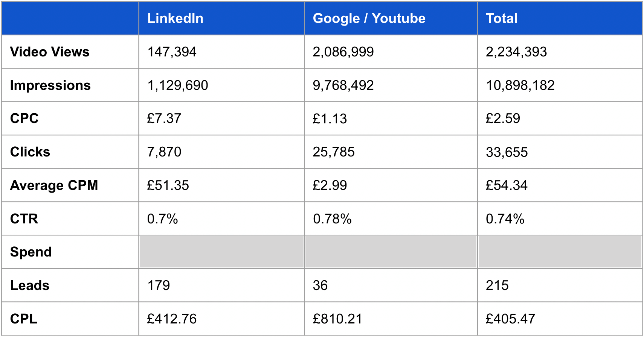Screen dimensions: 644x337
Task: Click the total impressions value 10,898,182
Action: [x=520, y=85]
